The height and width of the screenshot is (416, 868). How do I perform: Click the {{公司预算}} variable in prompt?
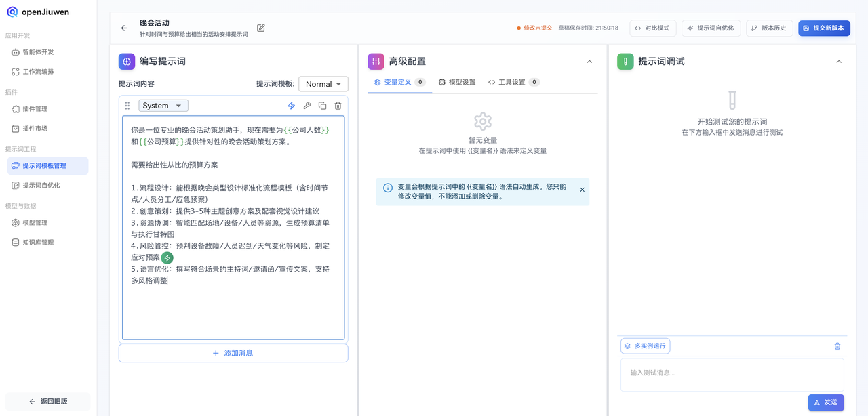[x=161, y=142]
